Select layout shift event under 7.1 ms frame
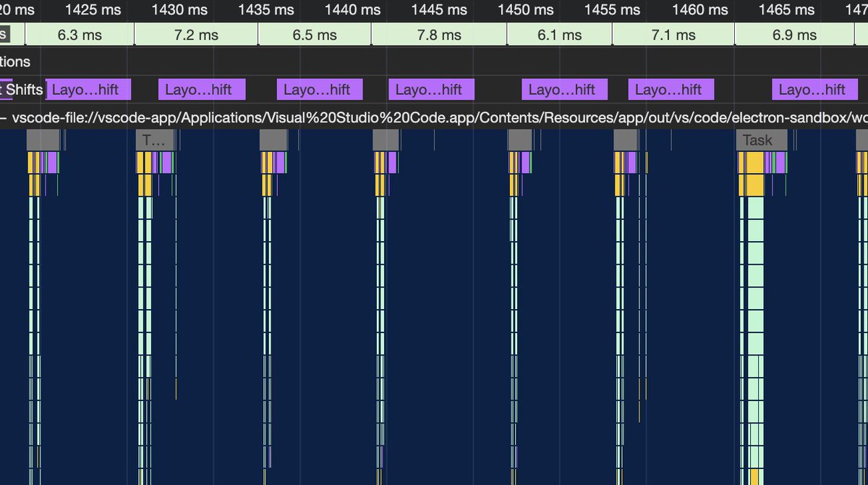Screen dimensions: 868x485 coord(671,90)
